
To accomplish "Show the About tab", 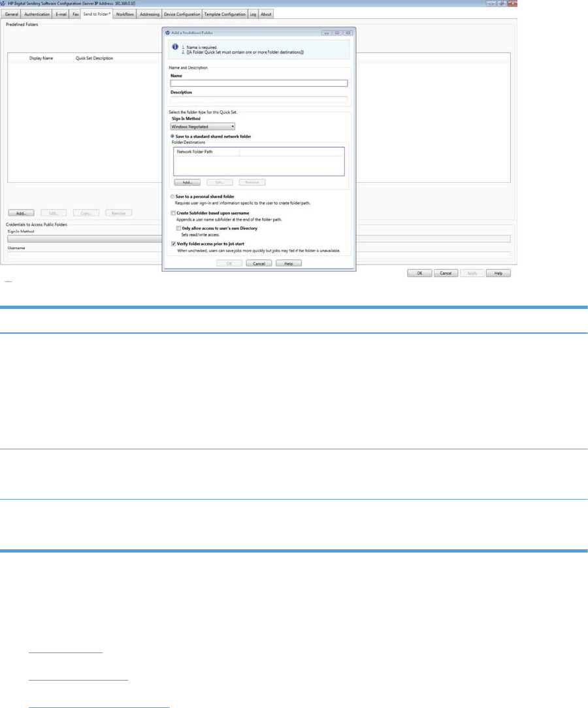I will (x=266, y=14).
